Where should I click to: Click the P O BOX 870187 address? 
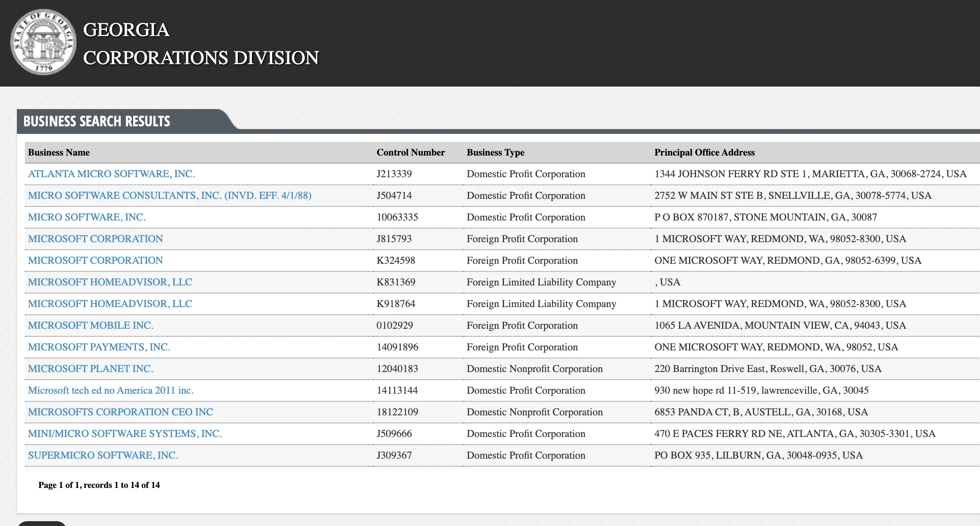tap(766, 217)
